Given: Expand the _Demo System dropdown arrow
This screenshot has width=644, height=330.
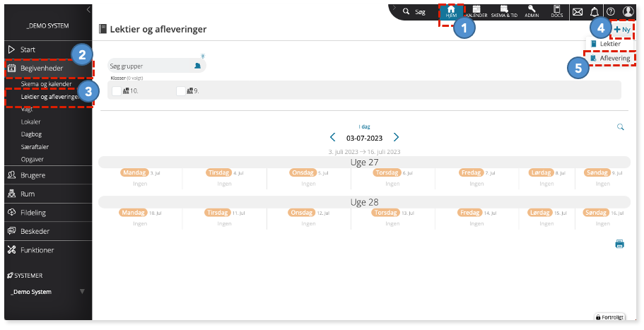Looking at the screenshot, I should pos(82,292).
